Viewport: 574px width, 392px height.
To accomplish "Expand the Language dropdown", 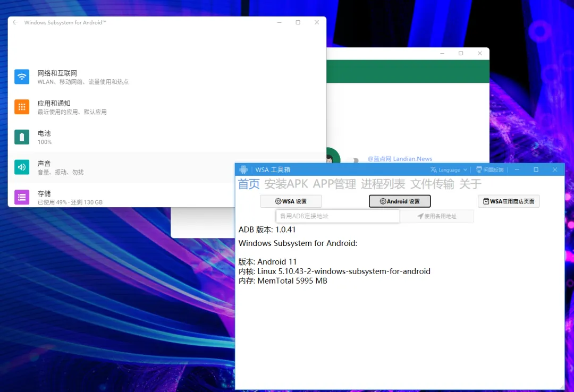I will 465,170.
